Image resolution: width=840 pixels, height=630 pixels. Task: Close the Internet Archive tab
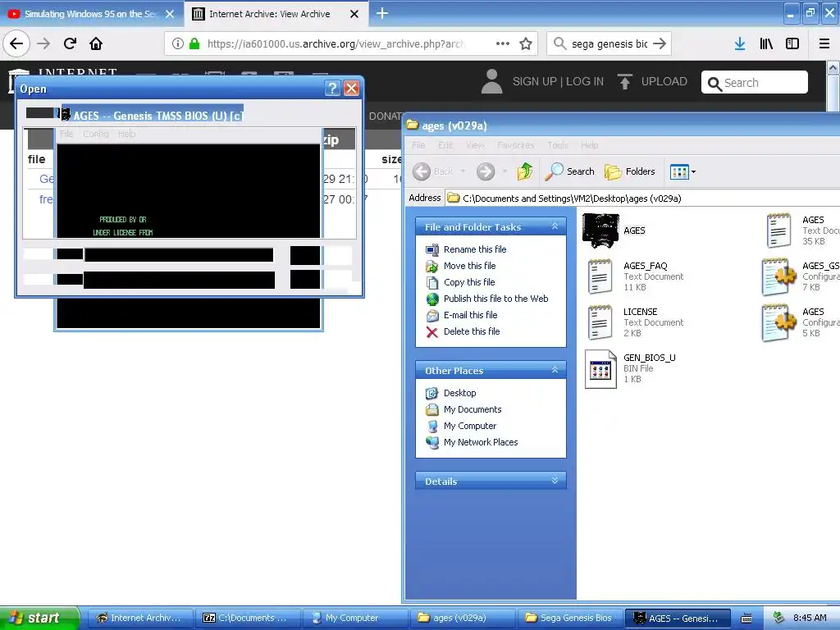pos(354,14)
